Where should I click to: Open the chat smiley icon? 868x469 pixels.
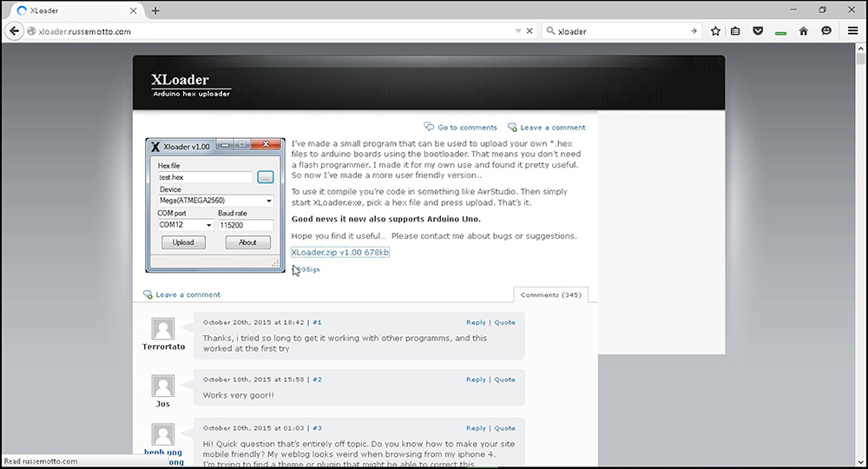point(826,31)
